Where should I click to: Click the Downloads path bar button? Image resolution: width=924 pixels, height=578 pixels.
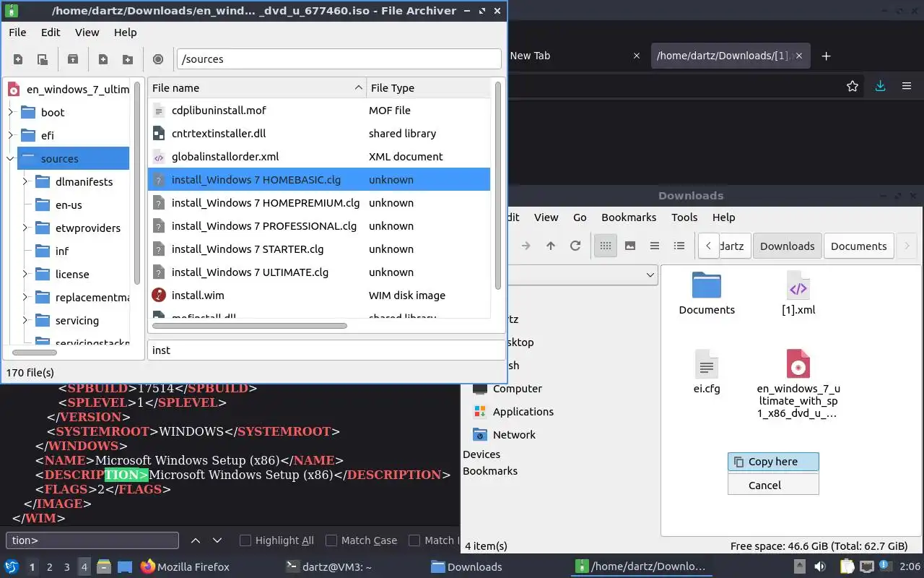pos(787,246)
